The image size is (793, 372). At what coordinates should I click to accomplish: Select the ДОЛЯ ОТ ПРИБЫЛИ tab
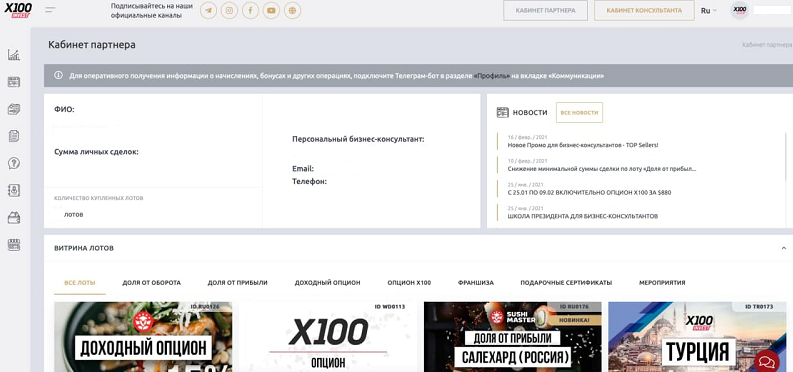point(237,283)
